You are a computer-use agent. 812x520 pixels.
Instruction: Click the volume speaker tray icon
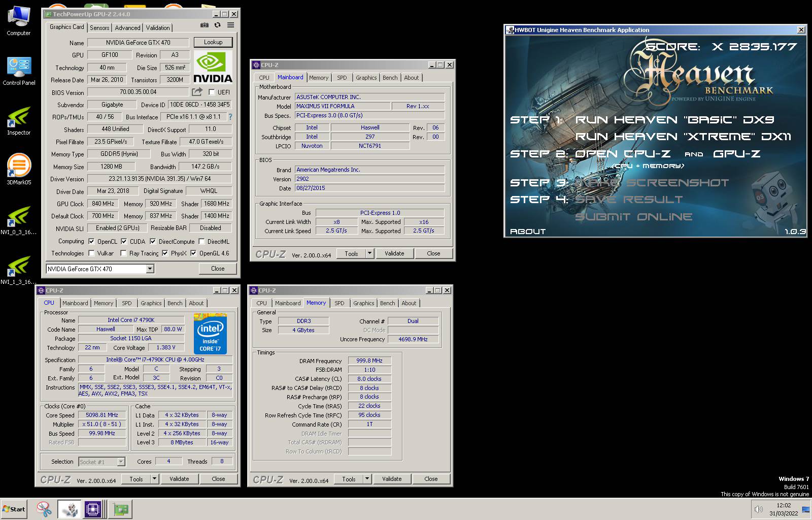click(x=758, y=509)
